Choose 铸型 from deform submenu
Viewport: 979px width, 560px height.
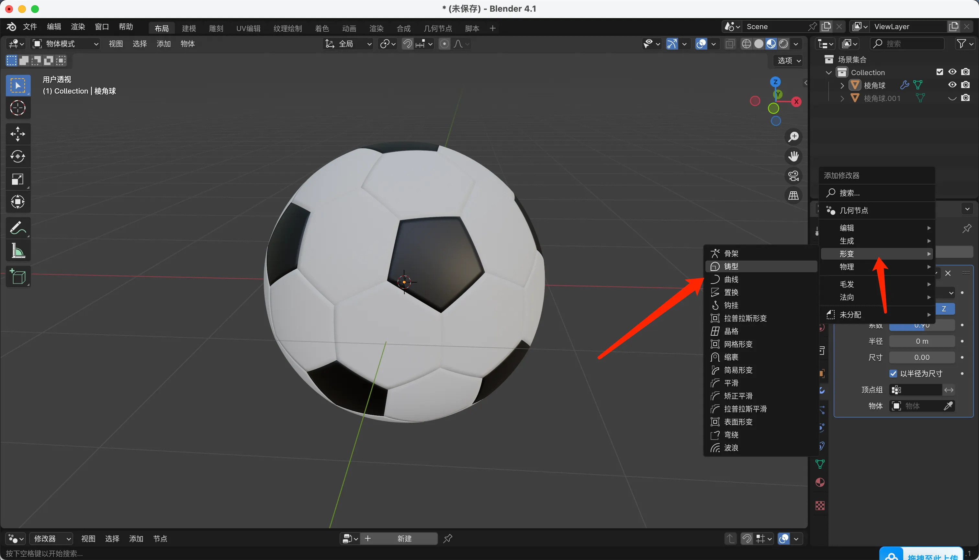(731, 266)
